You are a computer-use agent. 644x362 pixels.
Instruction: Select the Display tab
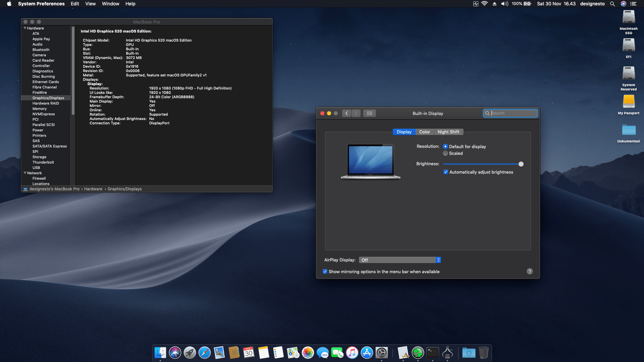coord(404,132)
